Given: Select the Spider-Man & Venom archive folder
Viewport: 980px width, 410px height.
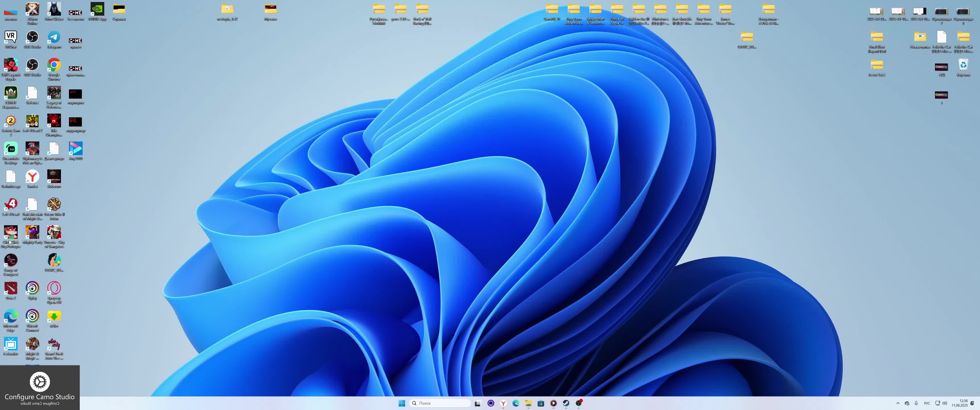Looking at the screenshot, I should click(595, 14).
